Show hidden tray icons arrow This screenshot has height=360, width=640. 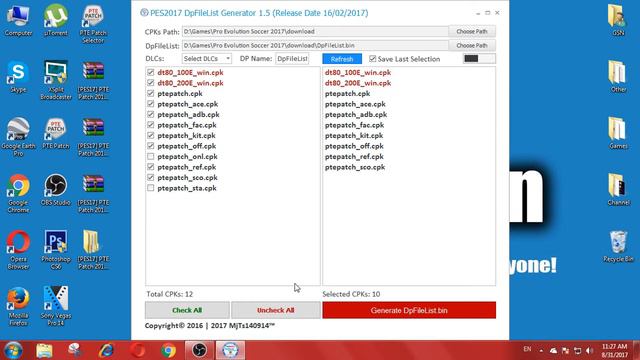541,351
